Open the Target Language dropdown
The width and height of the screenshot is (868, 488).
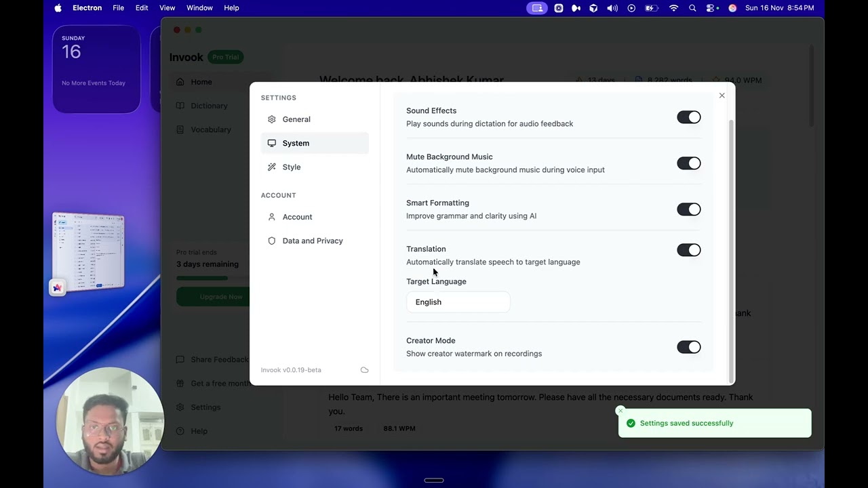coord(458,302)
